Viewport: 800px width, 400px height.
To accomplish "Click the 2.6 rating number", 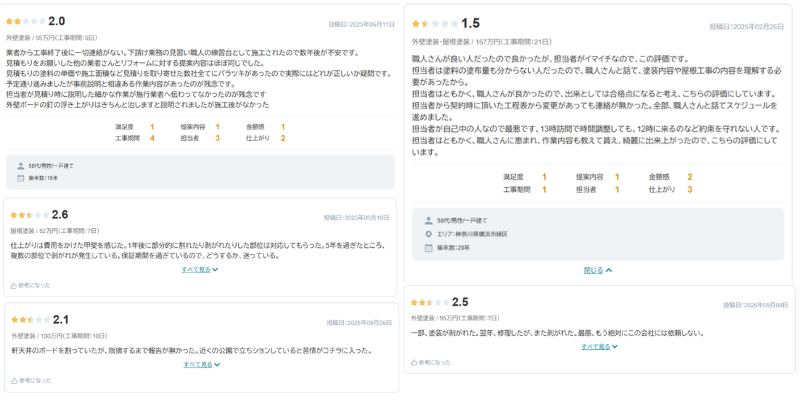I will [60, 215].
